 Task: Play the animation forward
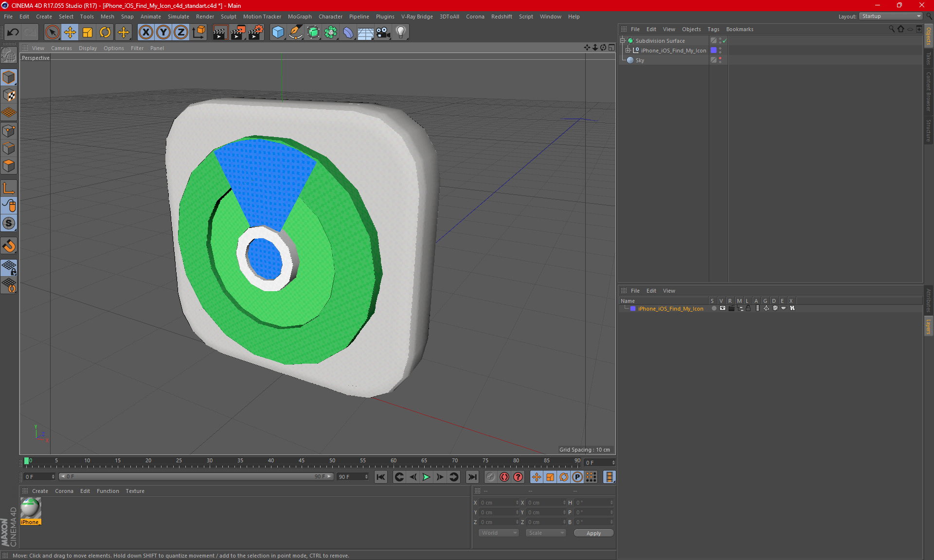point(426,477)
